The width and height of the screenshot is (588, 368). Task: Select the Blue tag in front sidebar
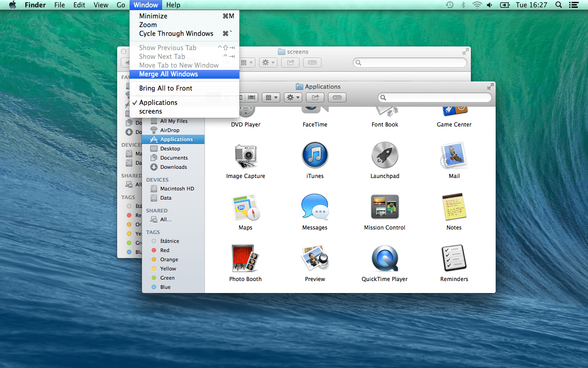point(173,287)
